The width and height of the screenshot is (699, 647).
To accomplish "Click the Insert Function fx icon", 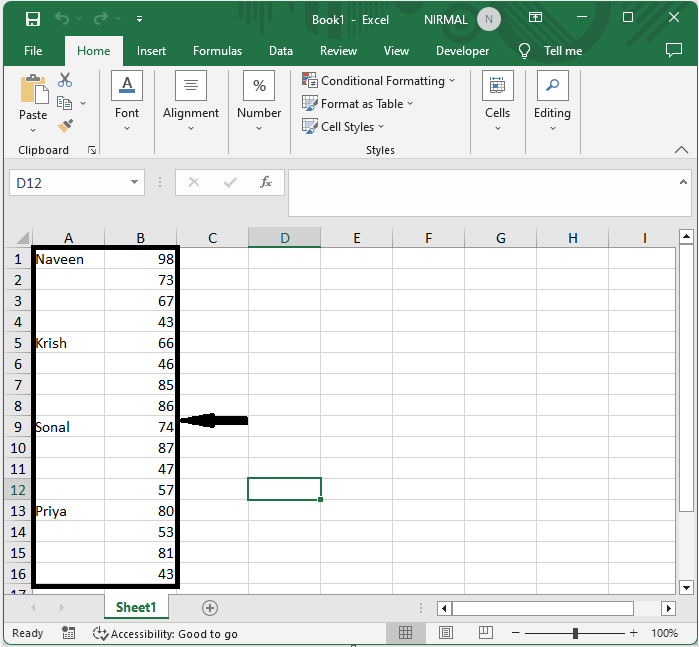I will 266,182.
